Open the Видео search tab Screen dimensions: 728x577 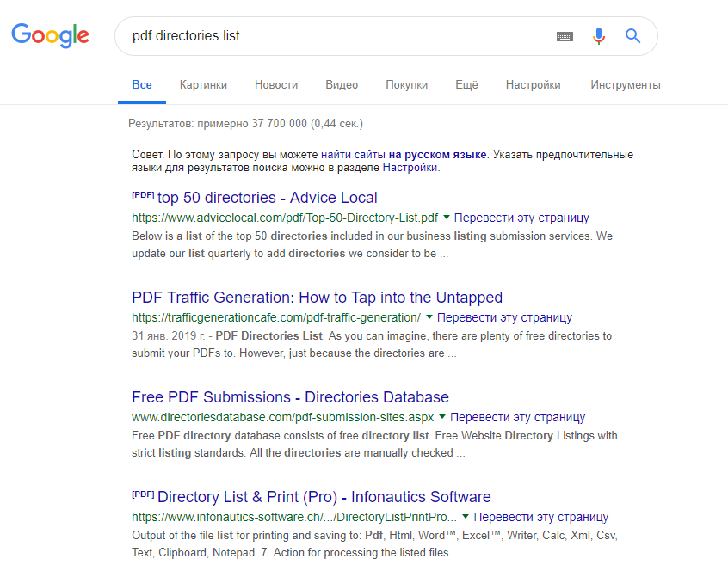342,85
